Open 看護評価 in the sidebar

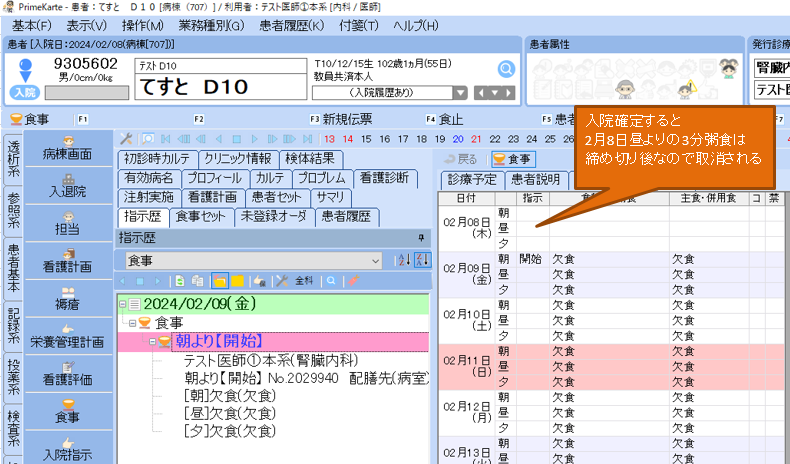click(68, 373)
